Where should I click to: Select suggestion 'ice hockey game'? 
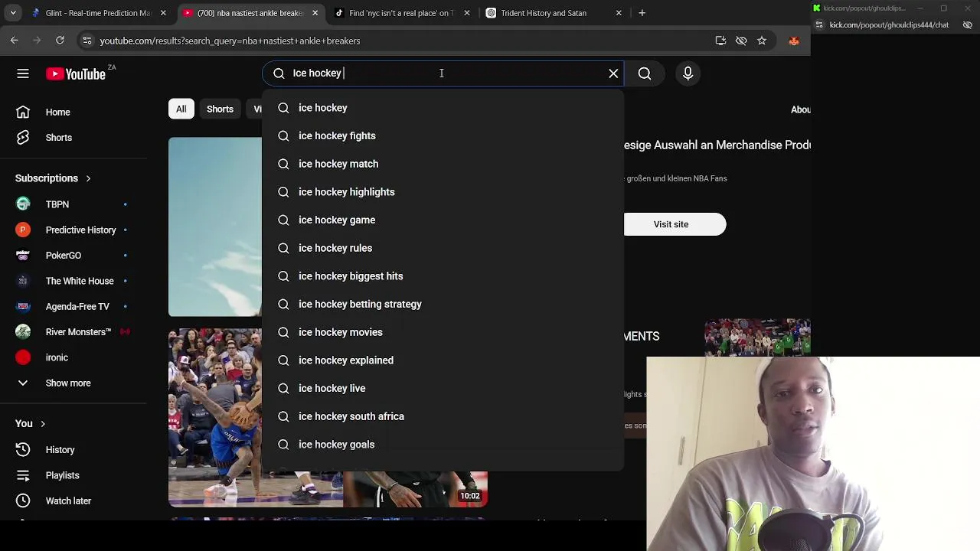coord(443,220)
